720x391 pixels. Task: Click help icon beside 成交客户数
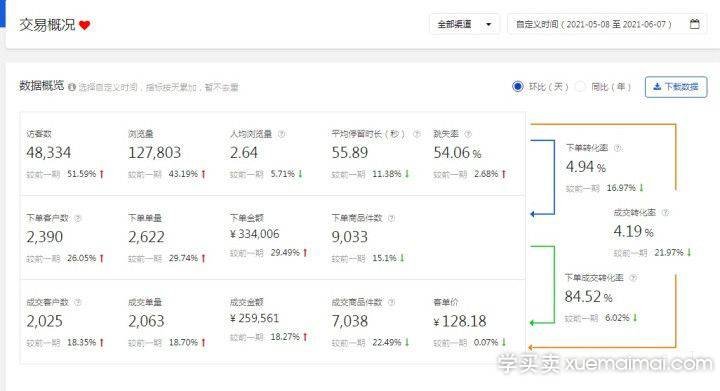pyautogui.click(x=78, y=302)
